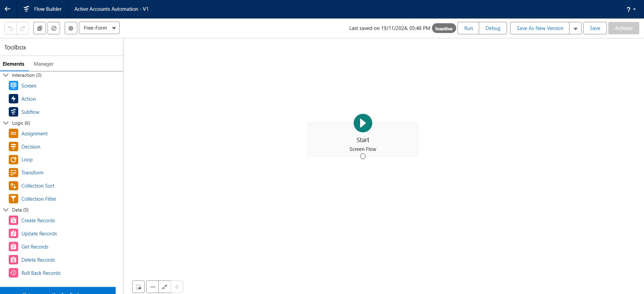This screenshot has width=644, height=294.
Task: Select the Transform element icon
Action: [x=13, y=173]
